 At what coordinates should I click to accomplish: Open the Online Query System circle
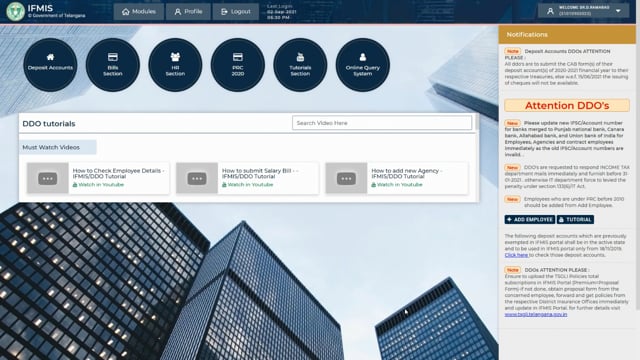(x=362, y=65)
